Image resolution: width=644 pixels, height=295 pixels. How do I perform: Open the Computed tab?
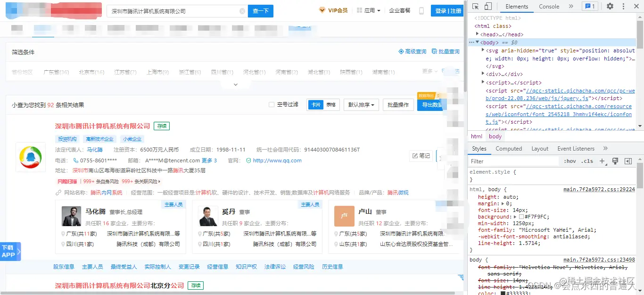pos(509,149)
